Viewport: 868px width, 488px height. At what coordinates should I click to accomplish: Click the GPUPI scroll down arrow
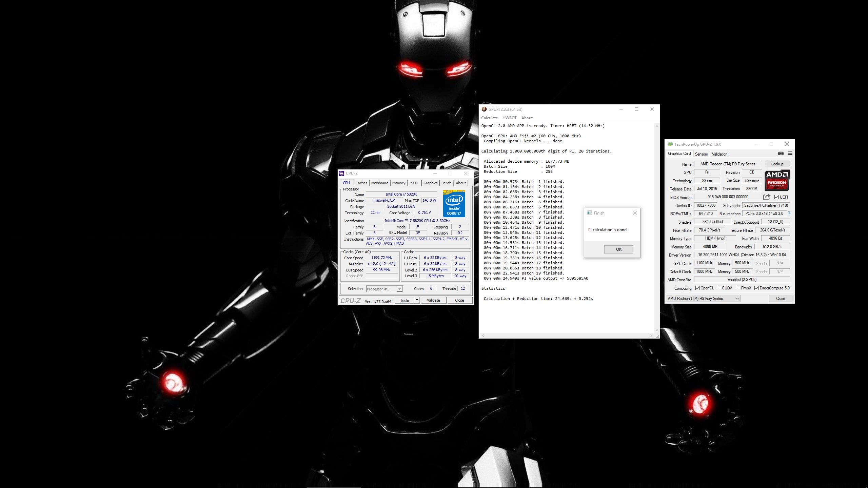(x=657, y=330)
